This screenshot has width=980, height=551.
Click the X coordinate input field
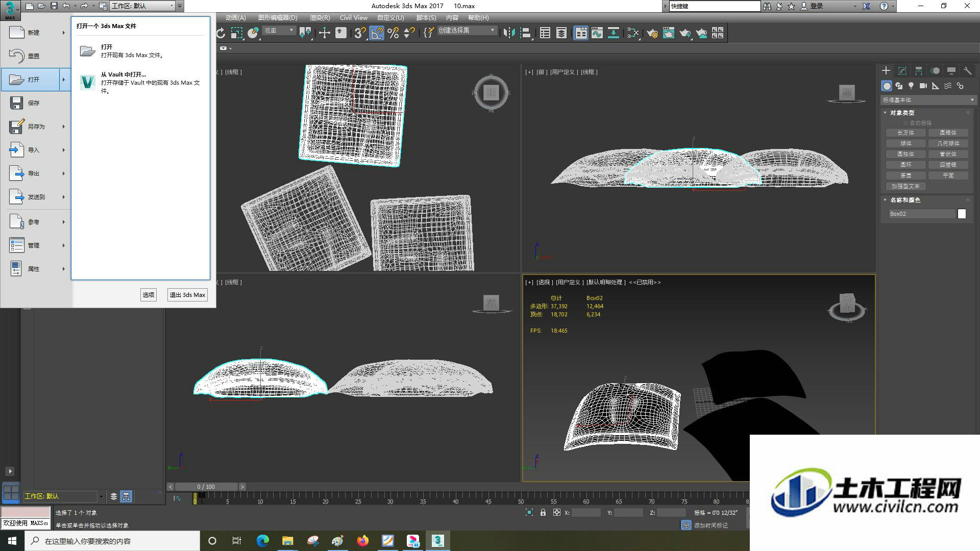pos(586,513)
